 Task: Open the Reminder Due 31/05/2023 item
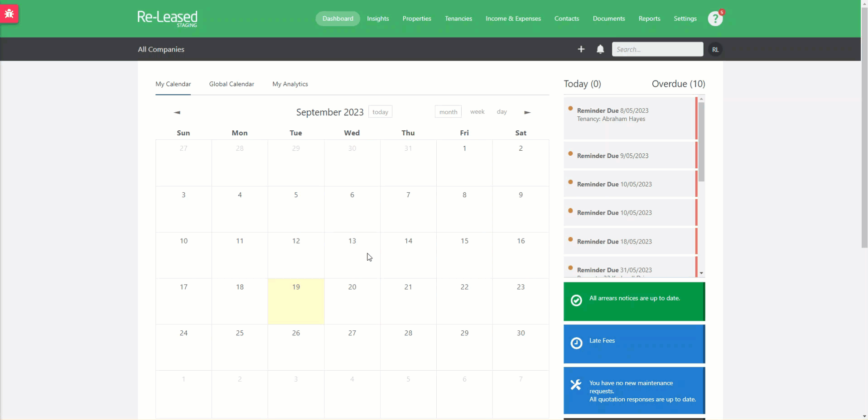(630, 267)
